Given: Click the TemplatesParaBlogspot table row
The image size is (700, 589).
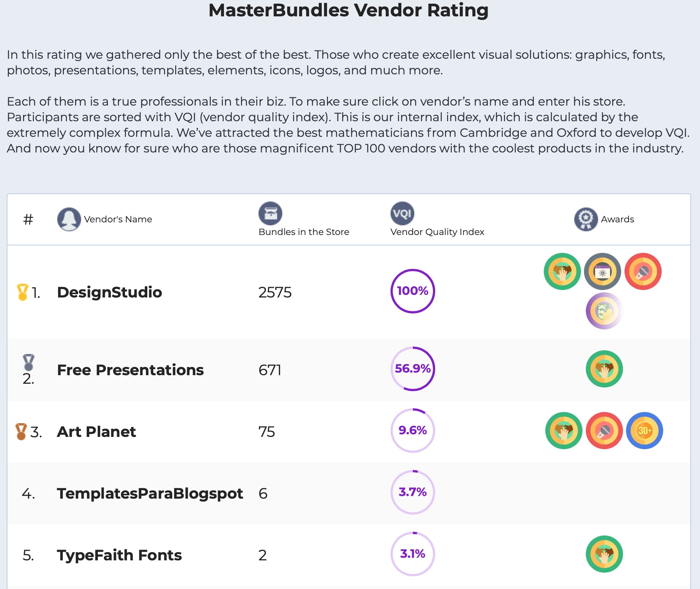Looking at the screenshot, I should click(x=350, y=493).
